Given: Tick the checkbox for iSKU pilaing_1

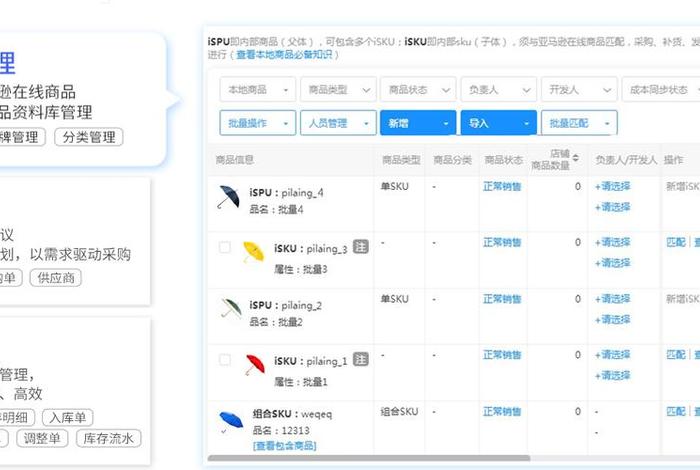Looking at the screenshot, I should (x=225, y=359).
